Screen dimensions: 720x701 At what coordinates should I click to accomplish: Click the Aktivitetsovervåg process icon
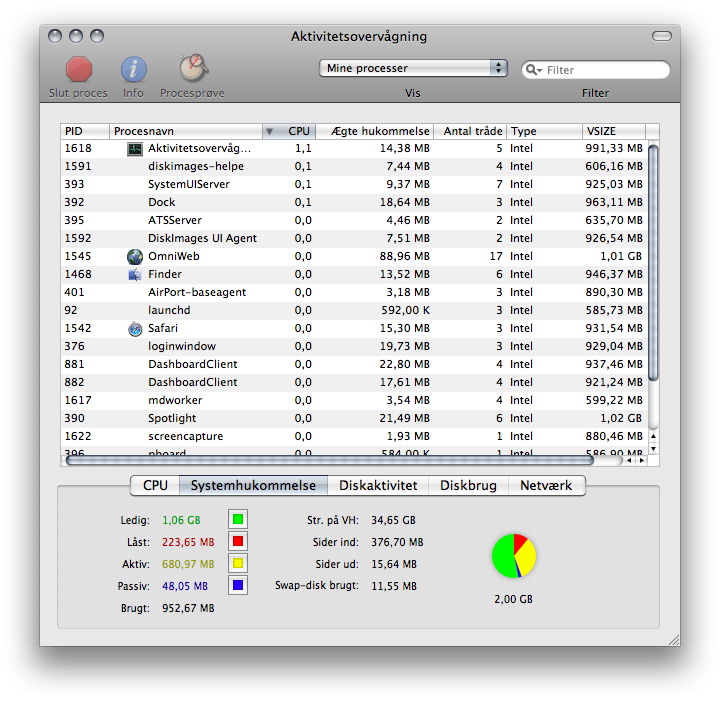135,149
